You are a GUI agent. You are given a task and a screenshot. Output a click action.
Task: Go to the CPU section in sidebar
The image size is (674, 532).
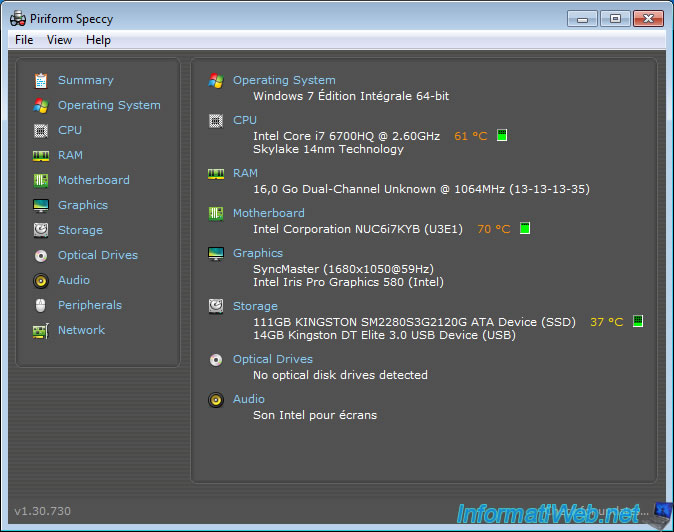point(70,130)
